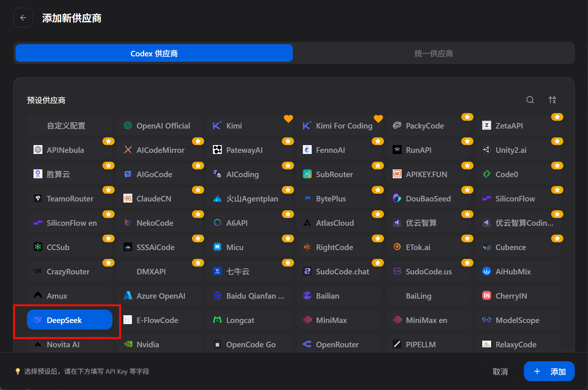588x390 pixels.
Task: Choose the OpenAI Official logo icon
Action: pos(128,126)
